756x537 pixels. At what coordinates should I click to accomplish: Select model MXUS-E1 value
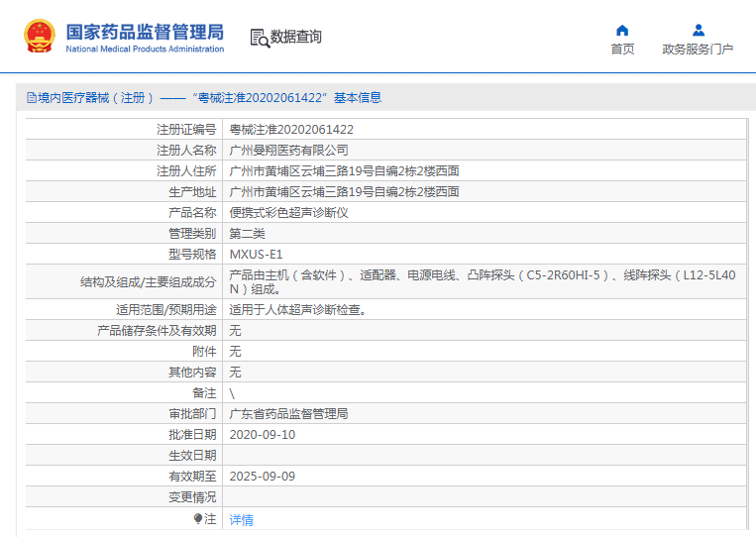point(256,255)
